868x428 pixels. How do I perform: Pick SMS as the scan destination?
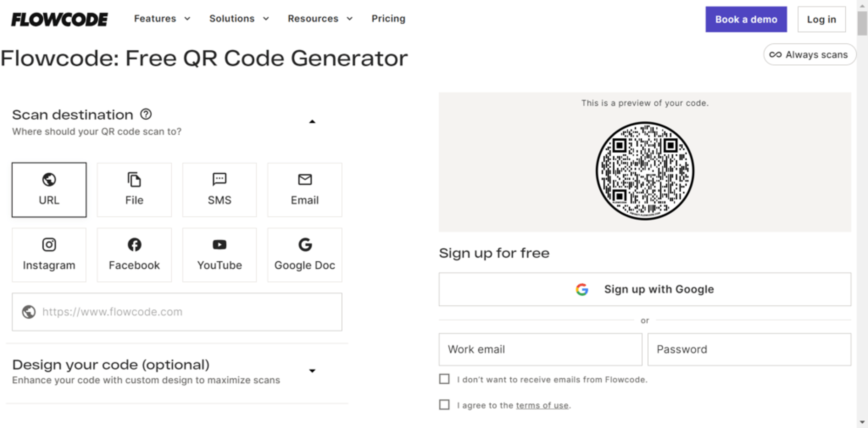219,190
